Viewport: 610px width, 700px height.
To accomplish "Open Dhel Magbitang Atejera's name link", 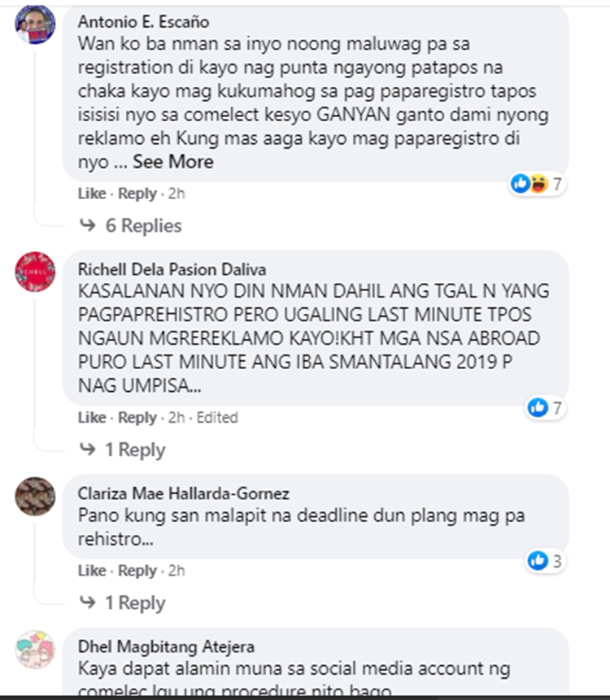I will [166, 646].
